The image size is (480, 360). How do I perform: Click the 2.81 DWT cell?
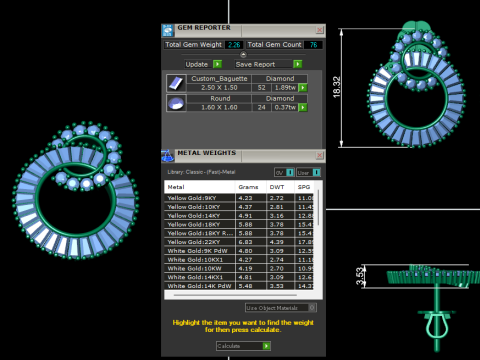point(280,207)
